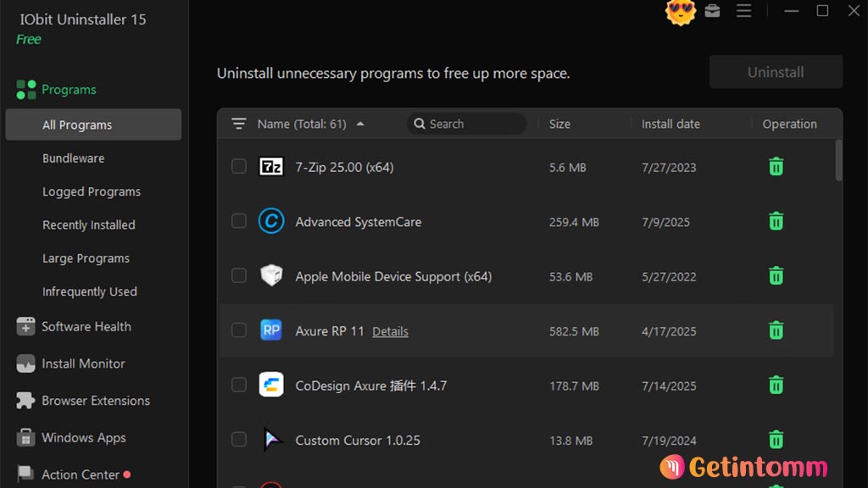Click the Axure RP app icon

click(x=271, y=330)
